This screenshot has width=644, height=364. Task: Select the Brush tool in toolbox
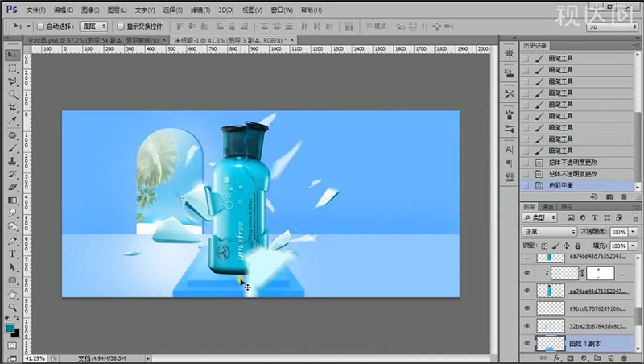[x=12, y=148]
